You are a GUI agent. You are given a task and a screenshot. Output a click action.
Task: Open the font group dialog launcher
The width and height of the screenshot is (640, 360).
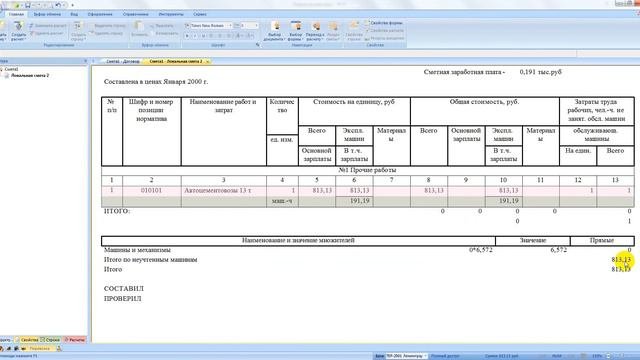258,45
